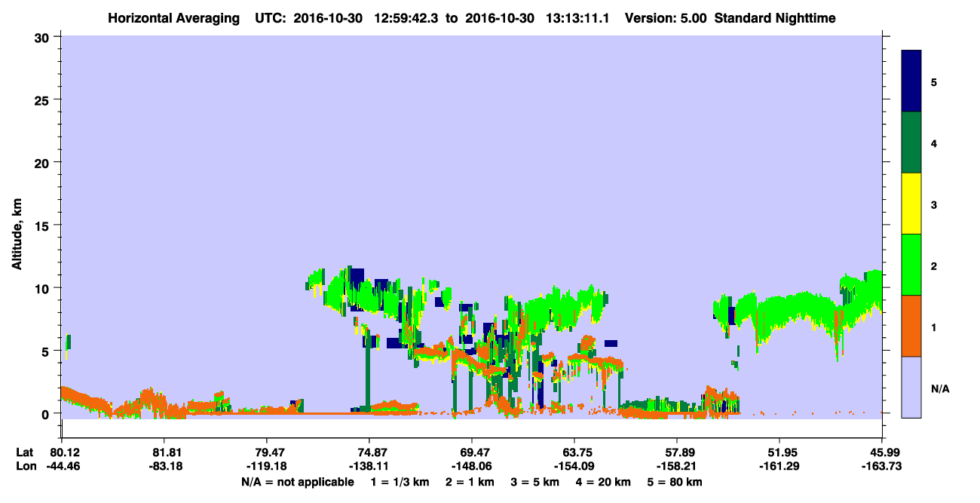The height and width of the screenshot is (503, 980).
Task: Click longitude value -119.18
Action: point(266,467)
